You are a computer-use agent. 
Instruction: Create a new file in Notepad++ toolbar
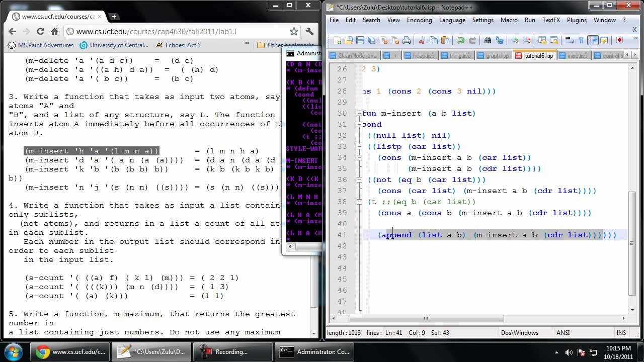coord(338,40)
